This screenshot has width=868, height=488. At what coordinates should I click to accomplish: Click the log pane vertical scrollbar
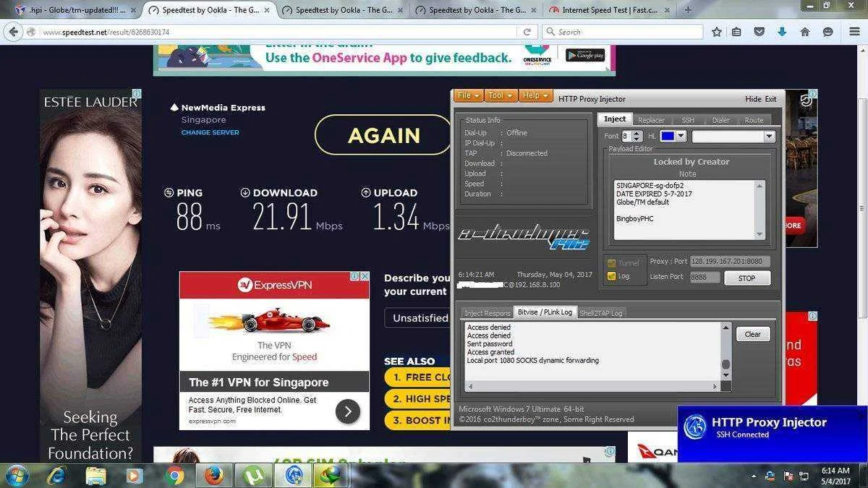pyautogui.click(x=726, y=351)
